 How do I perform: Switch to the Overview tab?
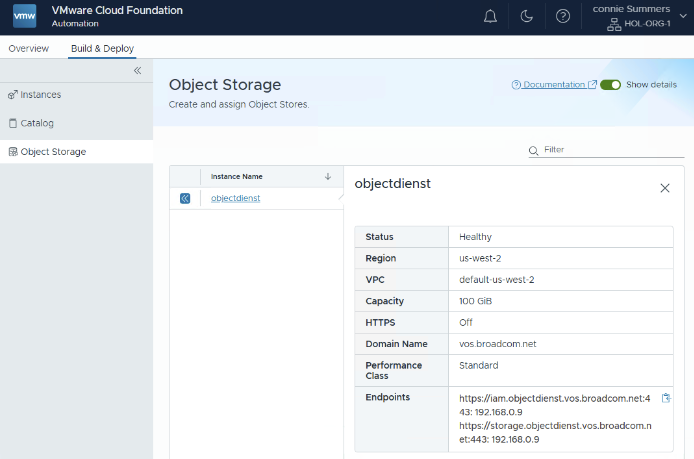point(29,48)
